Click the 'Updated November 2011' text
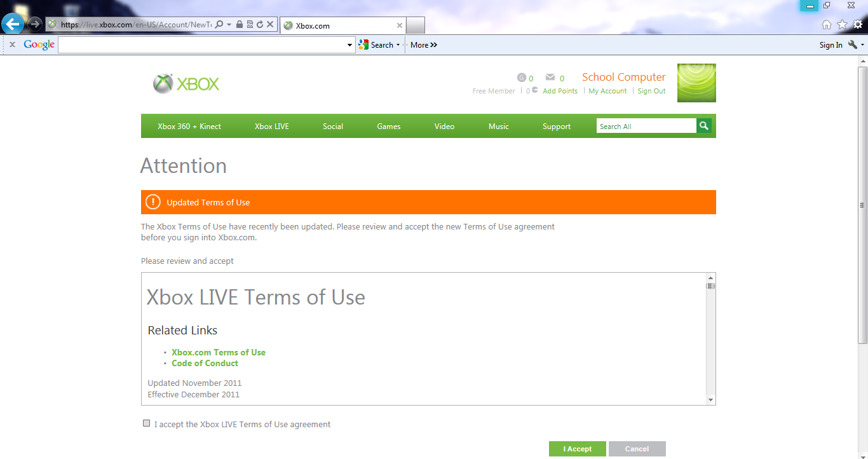The width and height of the screenshot is (868, 459). tap(194, 383)
